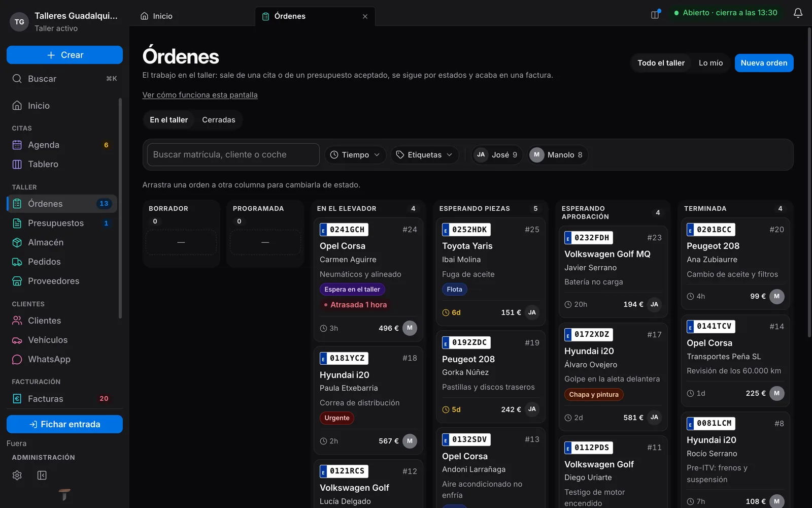Click the Agenda calendar icon

pos(17,145)
